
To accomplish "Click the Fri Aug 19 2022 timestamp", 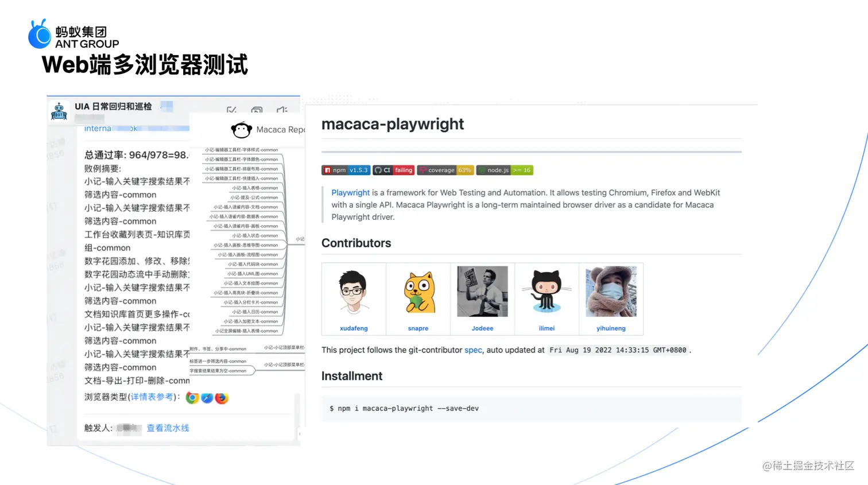I will pos(618,350).
